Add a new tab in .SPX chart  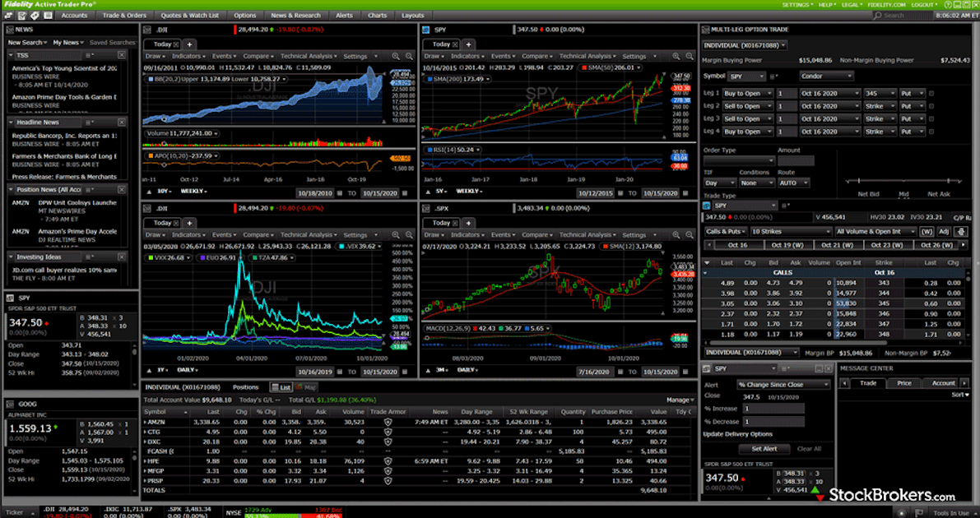[468, 223]
